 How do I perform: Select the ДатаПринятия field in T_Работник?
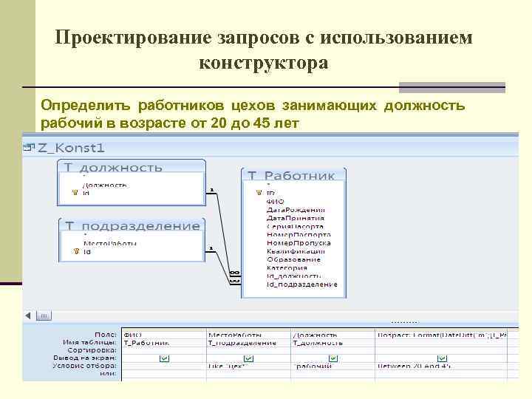[295, 218]
